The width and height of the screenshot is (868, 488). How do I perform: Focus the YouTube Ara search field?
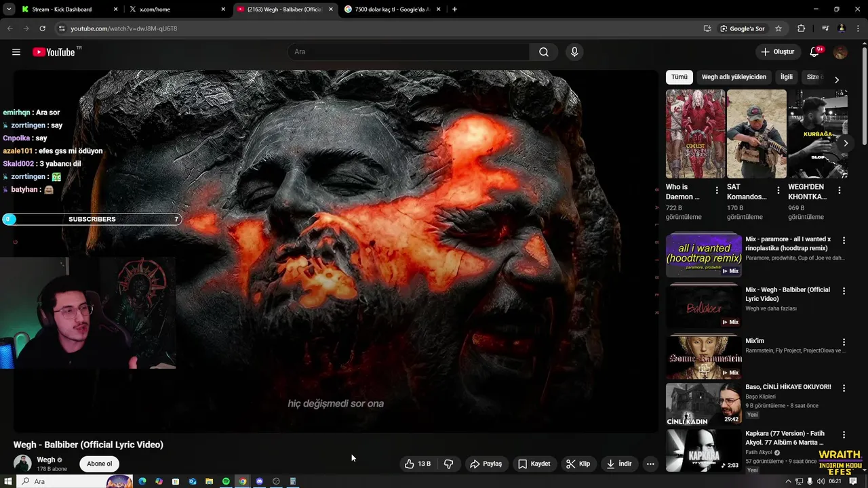click(408, 52)
